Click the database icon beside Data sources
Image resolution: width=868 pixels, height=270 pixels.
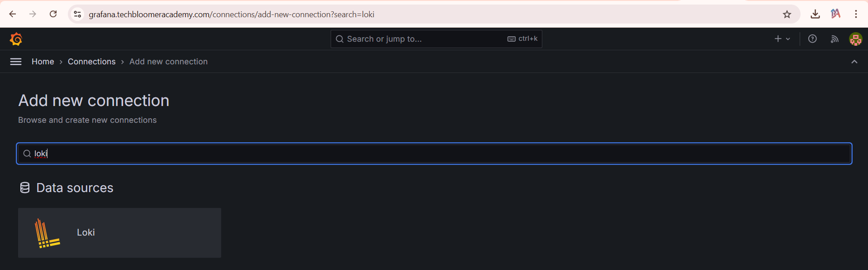[x=25, y=188]
